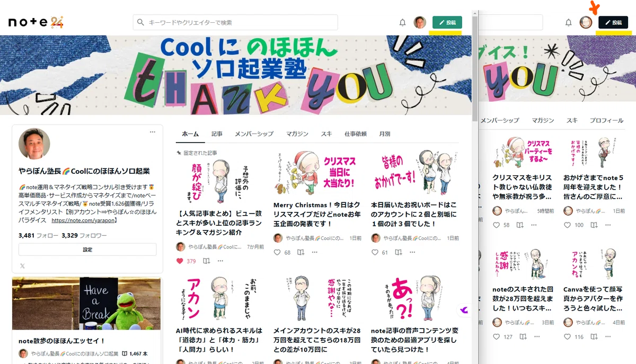Open more options for the 人気記事まとめ article
Image resolution: width=636 pixels, height=364 pixels.
(x=220, y=261)
